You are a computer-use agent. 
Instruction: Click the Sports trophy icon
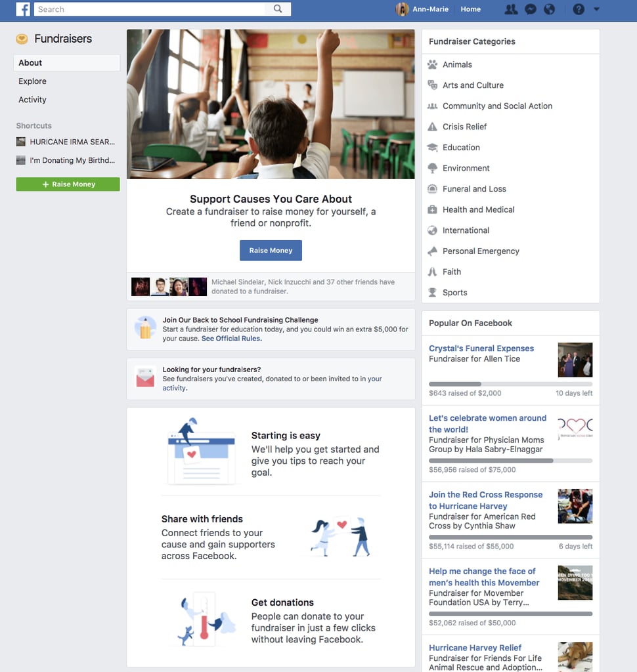pyautogui.click(x=432, y=293)
